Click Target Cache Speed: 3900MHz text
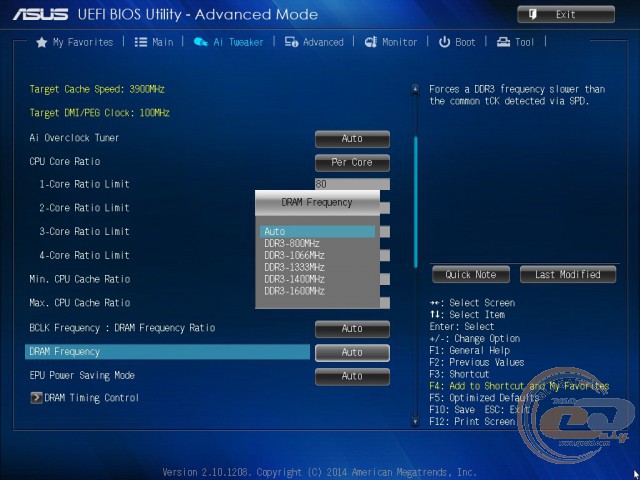 (97, 89)
